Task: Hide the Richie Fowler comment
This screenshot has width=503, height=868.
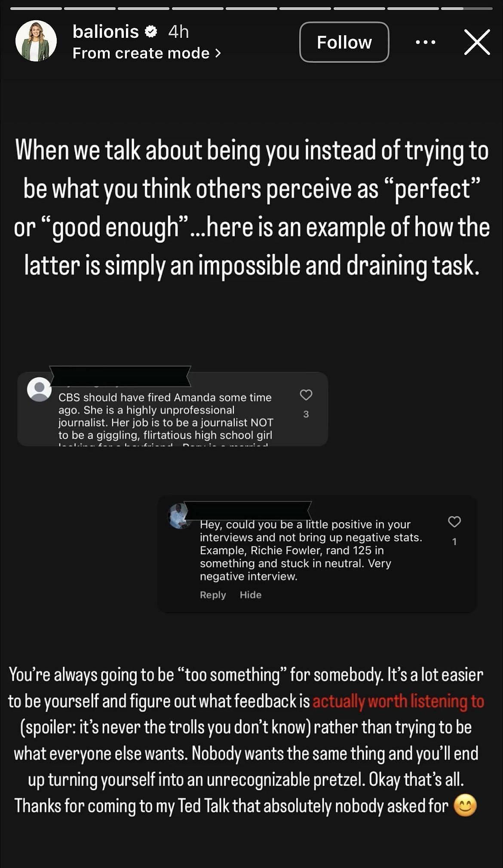Action: click(251, 595)
